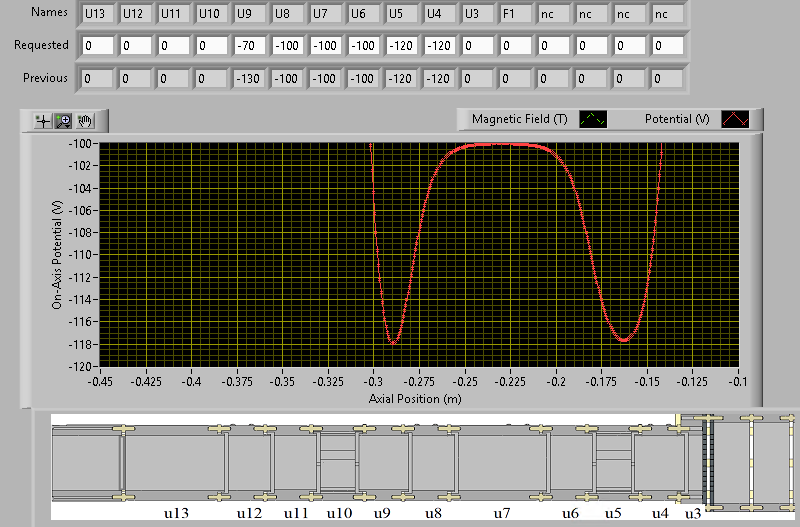This screenshot has width=800, height=527.
Task: Click Requested value field for U10
Action: pos(212,46)
